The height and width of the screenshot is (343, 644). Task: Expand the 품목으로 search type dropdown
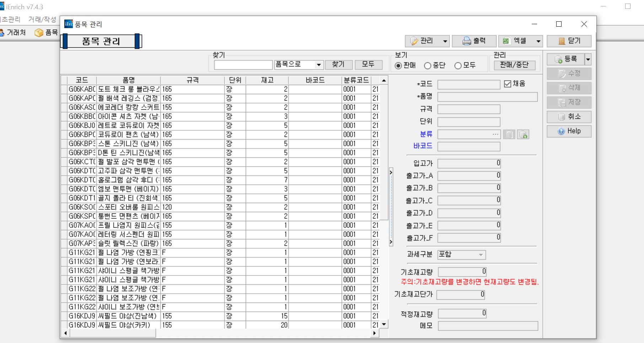[318, 65]
